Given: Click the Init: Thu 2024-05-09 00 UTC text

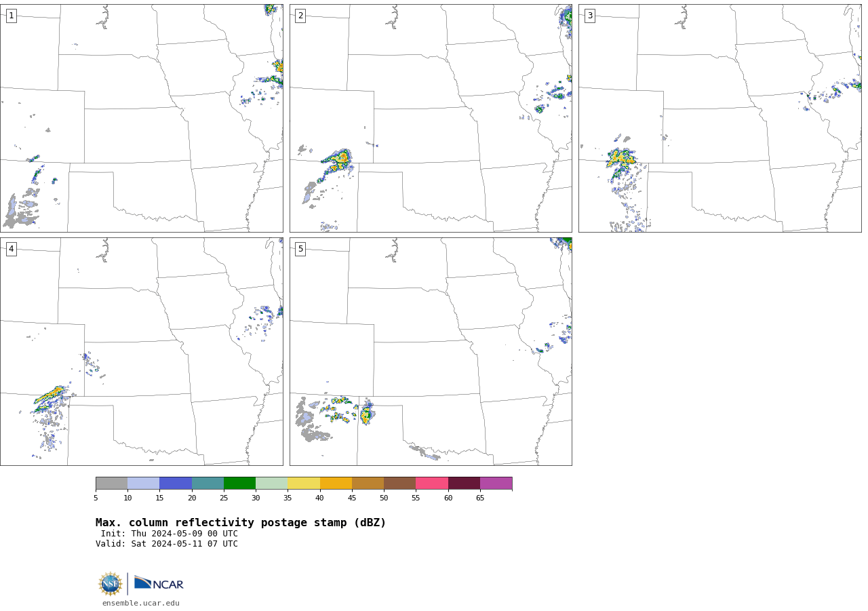Looking at the screenshot, I should pyautogui.click(x=170, y=534).
